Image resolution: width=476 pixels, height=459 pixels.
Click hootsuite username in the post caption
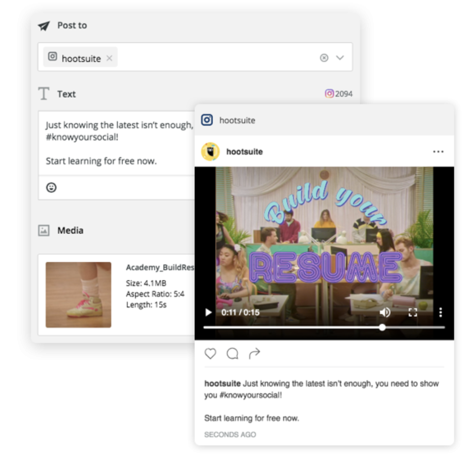[222, 384]
